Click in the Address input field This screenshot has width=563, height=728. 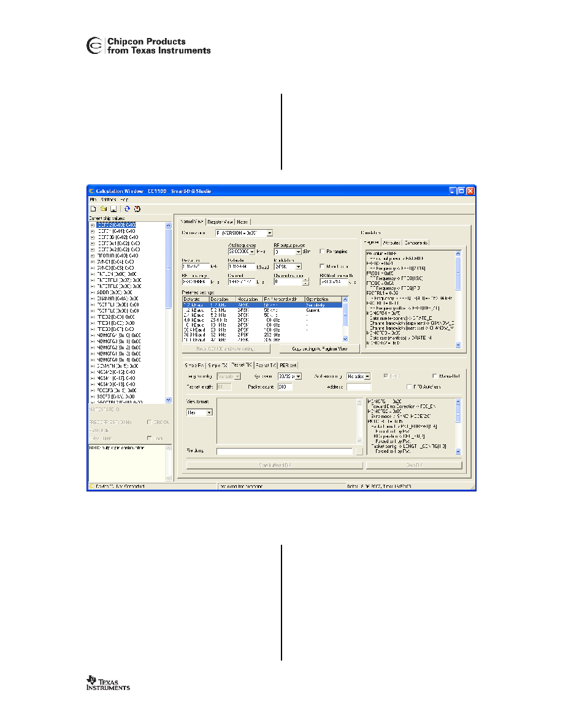359,387
